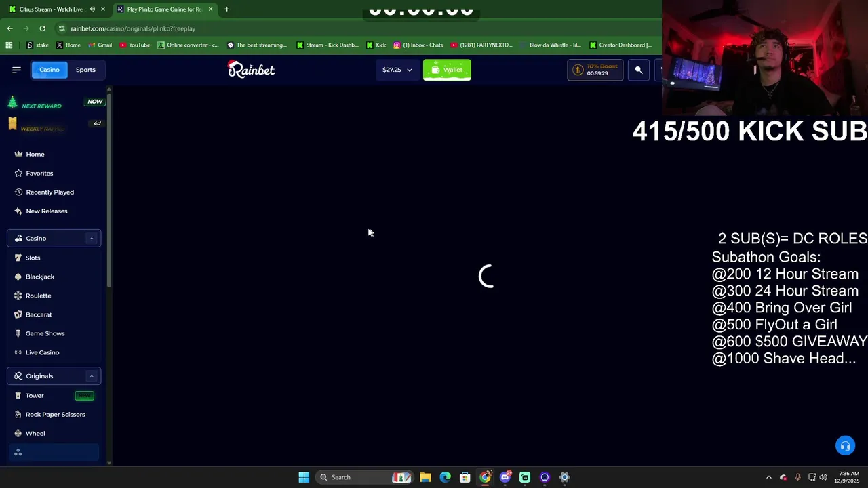Viewport: 868px width, 488px height.
Task: Click the Favorites star icon
Action: (x=18, y=174)
